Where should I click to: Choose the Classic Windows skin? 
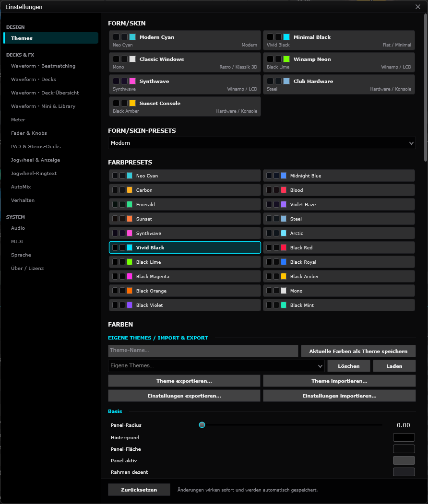click(185, 62)
